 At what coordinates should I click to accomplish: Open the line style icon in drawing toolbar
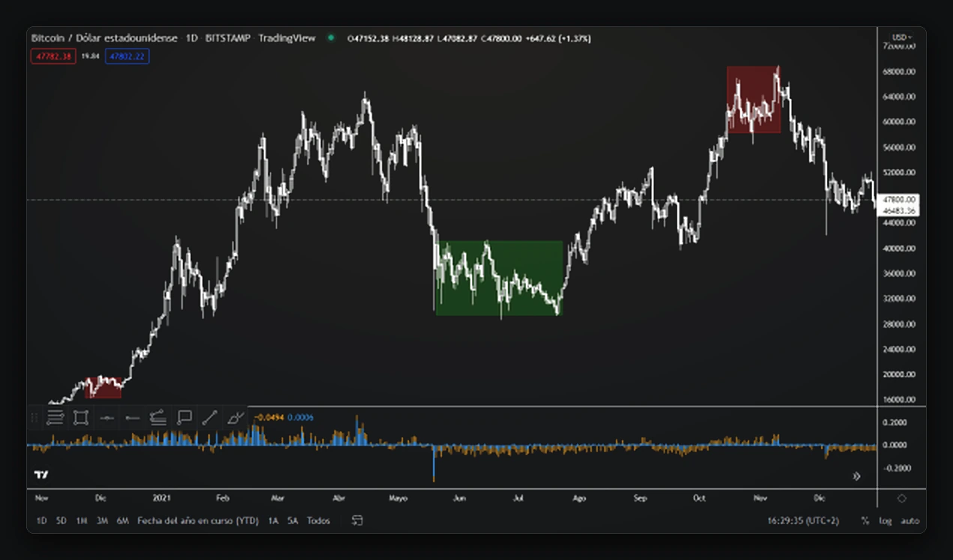tap(55, 418)
